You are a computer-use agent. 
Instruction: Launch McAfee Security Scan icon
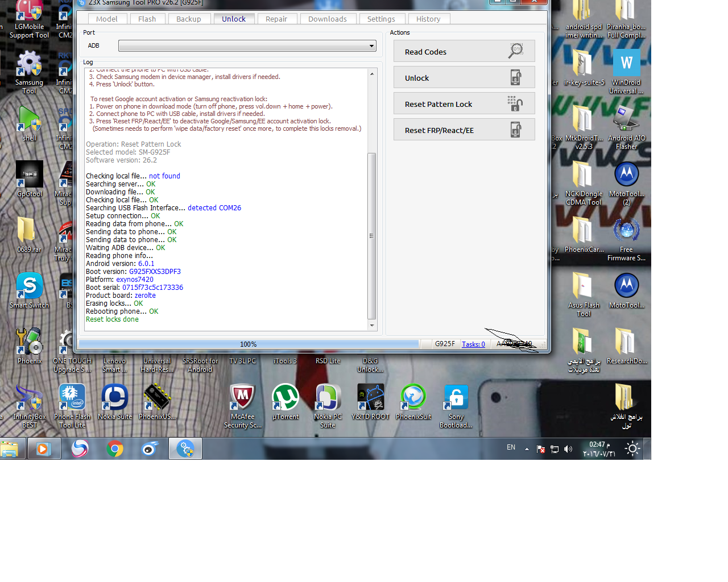click(x=243, y=406)
